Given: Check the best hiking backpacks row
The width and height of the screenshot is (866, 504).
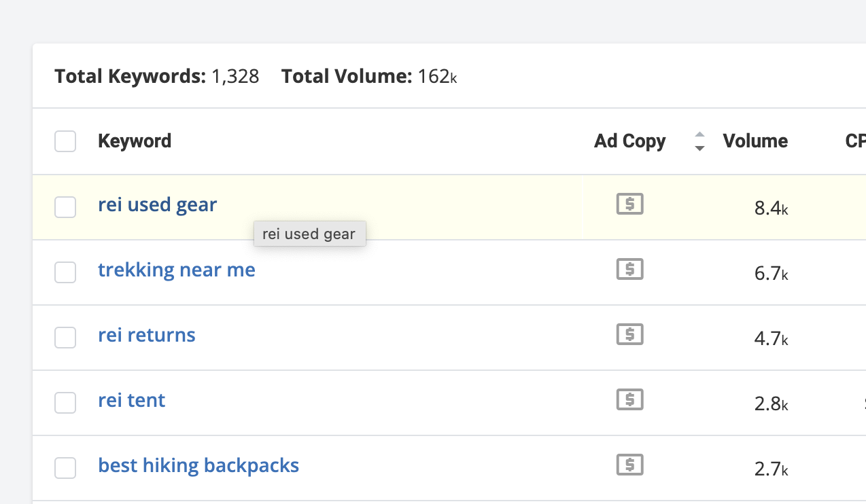Looking at the screenshot, I should pos(65,468).
